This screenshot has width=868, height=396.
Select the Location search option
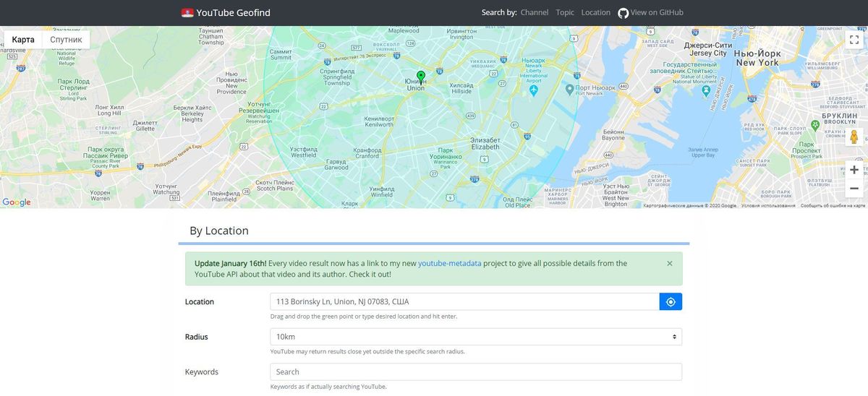595,12
